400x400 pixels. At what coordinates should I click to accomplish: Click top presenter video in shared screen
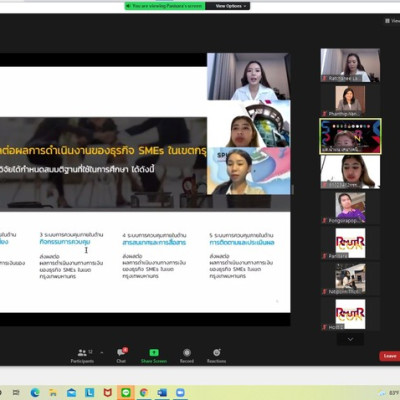(x=249, y=76)
